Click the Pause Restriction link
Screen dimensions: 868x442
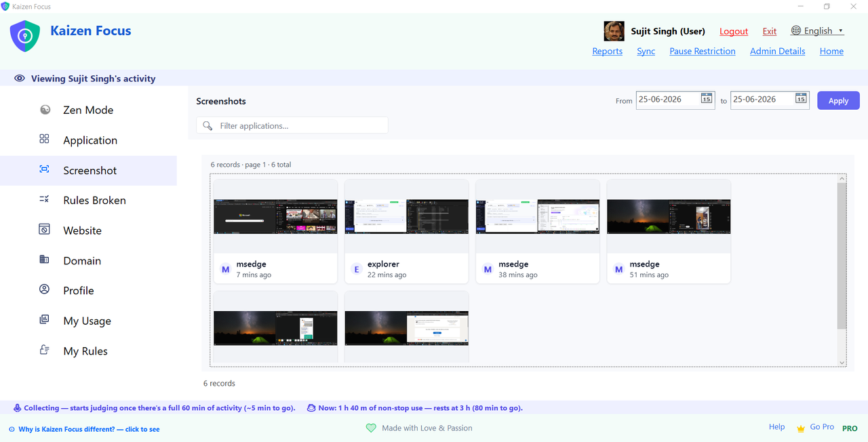(x=703, y=51)
